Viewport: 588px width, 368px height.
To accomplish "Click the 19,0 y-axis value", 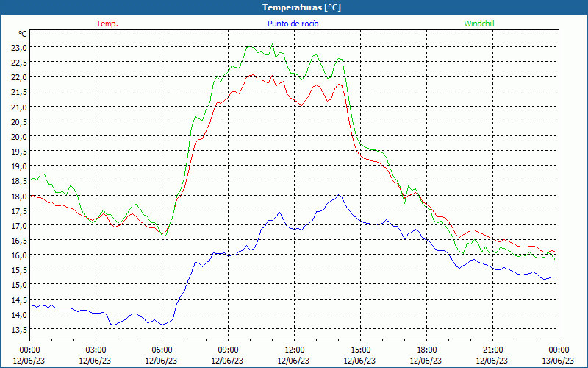I will point(20,166).
